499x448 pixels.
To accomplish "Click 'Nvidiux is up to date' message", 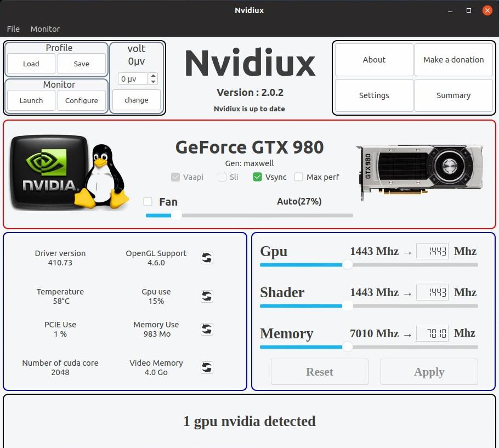I will (x=250, y=109).
